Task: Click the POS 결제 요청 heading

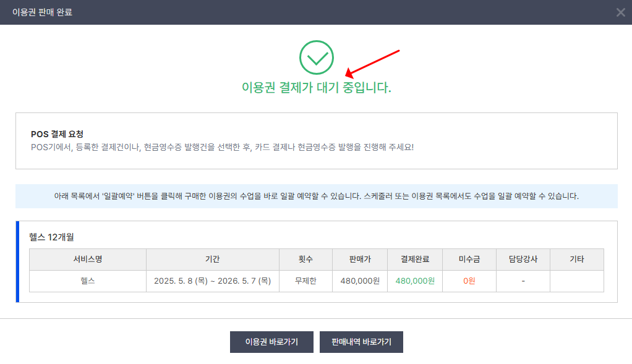Action: [58, 134]
